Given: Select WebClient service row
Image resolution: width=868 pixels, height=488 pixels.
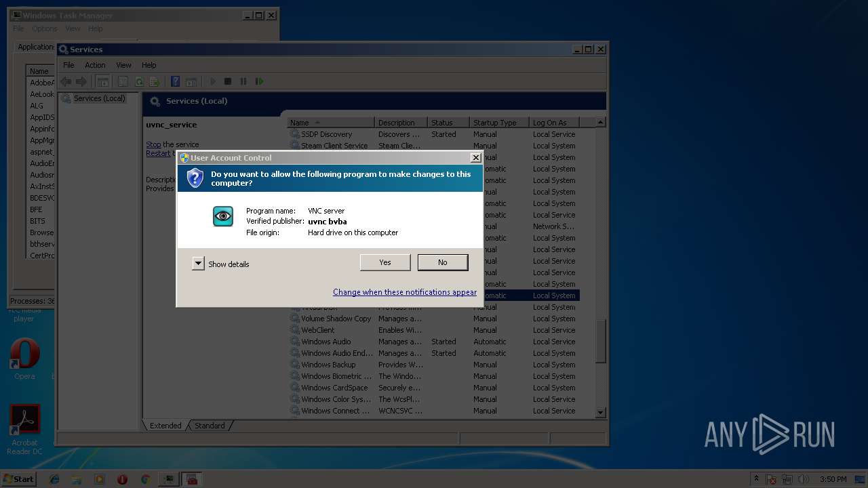Looking at the screenshot, I should [x=433, y=330].
